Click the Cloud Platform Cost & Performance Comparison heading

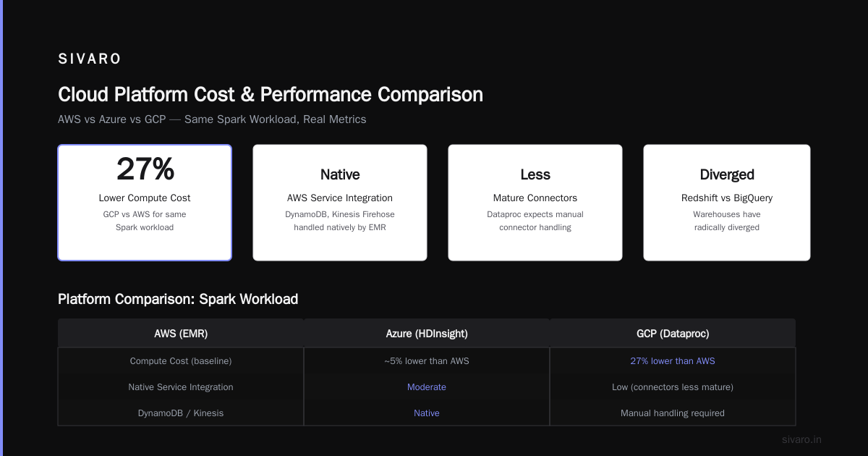271,95
